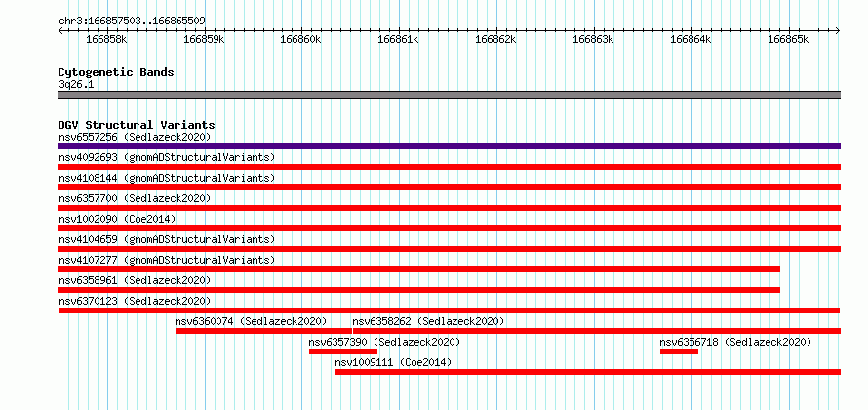Click the 166862k ruler tick label
The width and height of the screenshot is (868, 410).
click(x=496, y=39)
